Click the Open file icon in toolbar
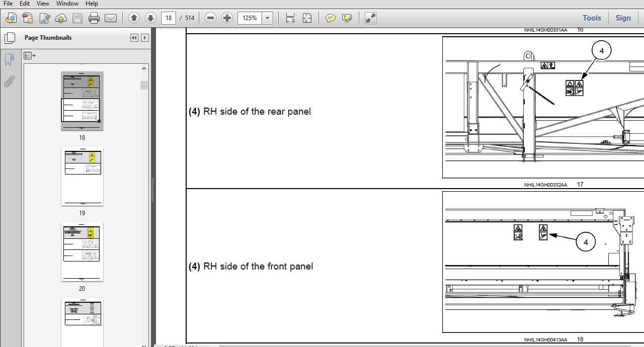Viewport: 644px width, 347px height. 10,19
